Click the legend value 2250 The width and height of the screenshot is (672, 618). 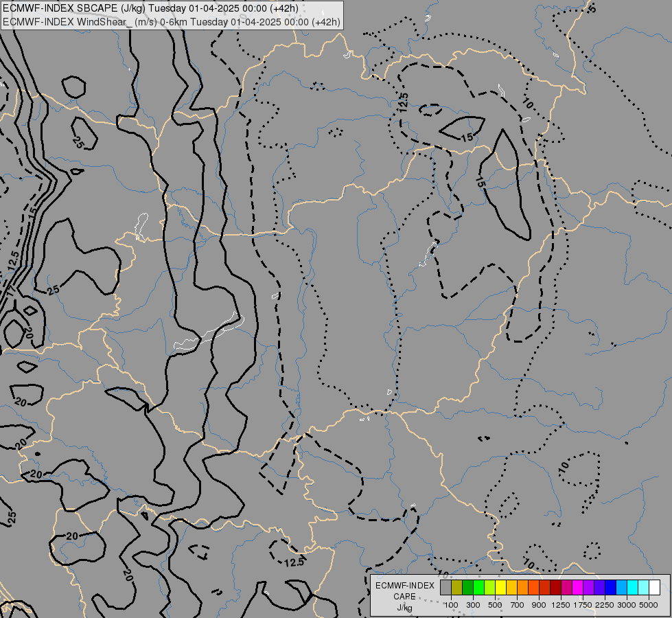coord(605,605)
